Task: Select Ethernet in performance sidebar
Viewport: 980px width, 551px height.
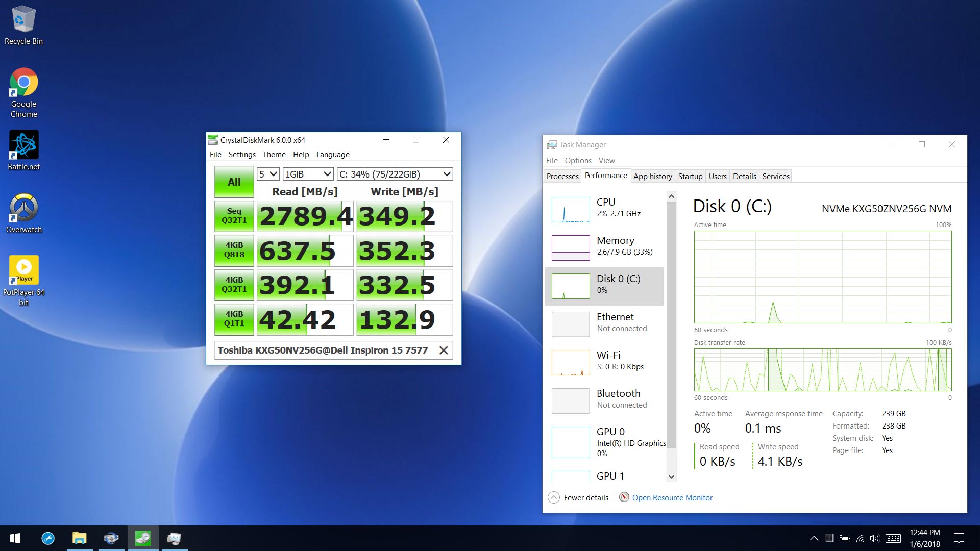Action: (x=605, y=324)
